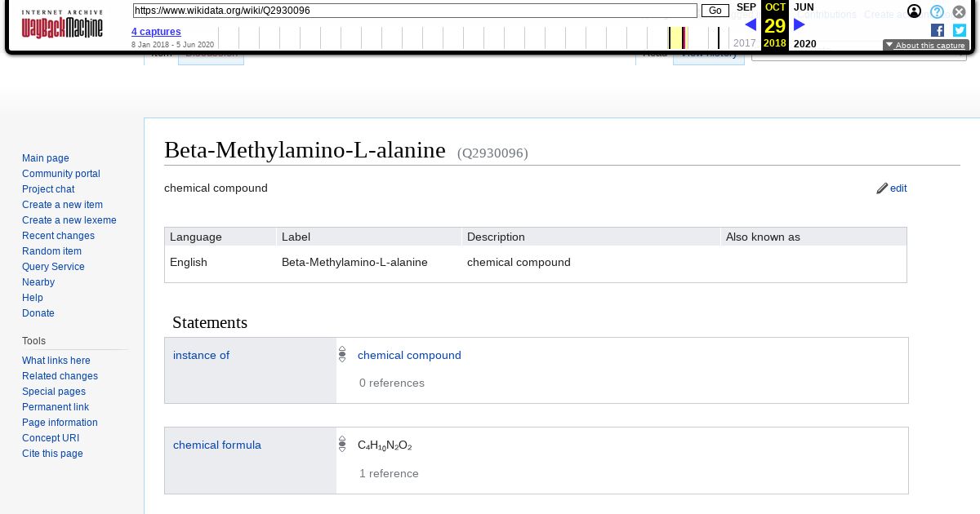Click the Wayback Machine logo

(x=62, y=24)
